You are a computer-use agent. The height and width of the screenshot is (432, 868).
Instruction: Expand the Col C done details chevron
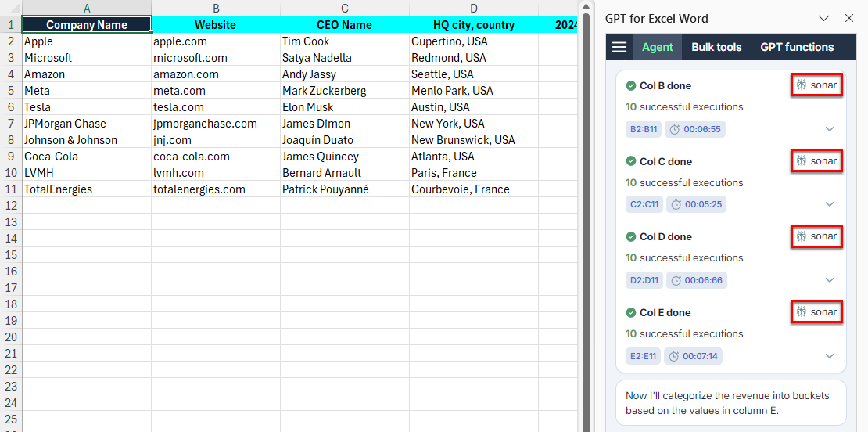pos(830,204)
